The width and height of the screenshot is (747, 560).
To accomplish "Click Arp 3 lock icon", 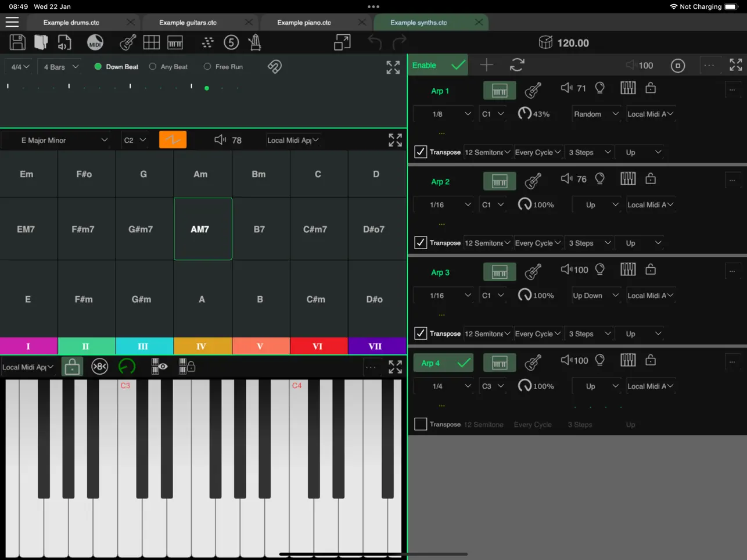I will coord(651,269).
